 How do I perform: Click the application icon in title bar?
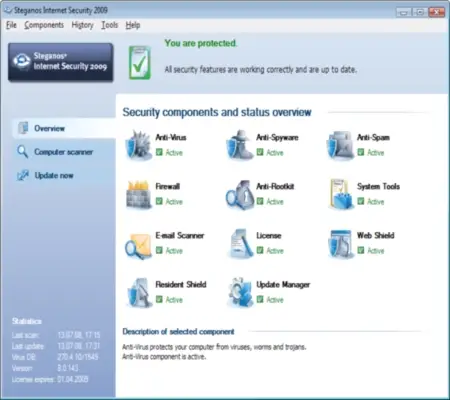click(8, 10)
